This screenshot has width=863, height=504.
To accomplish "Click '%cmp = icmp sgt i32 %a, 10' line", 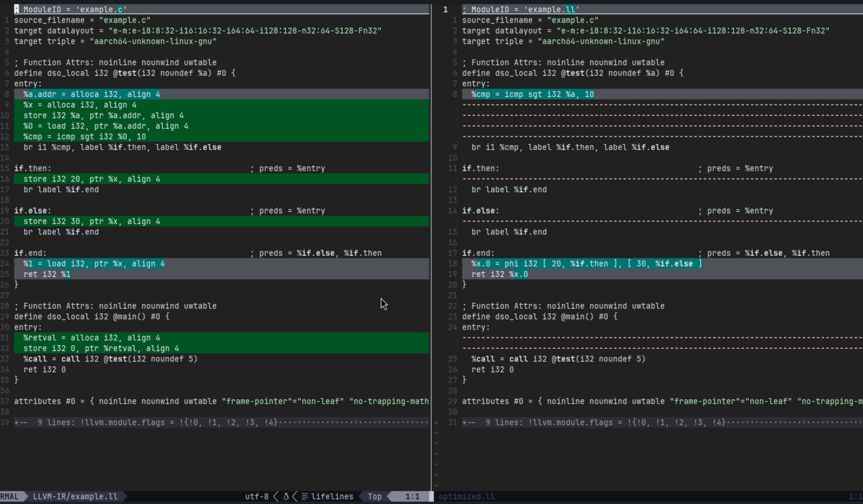I will 533,94.
